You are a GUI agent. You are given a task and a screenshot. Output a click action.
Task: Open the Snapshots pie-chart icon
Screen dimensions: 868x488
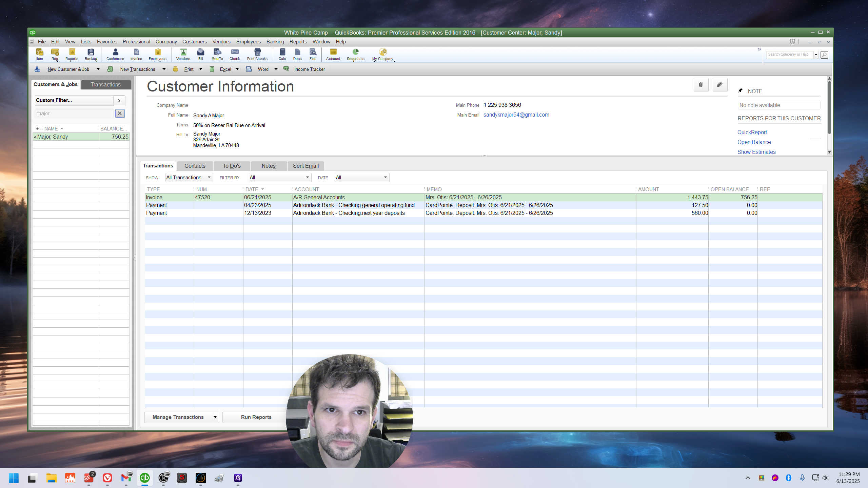tap(356, 54)
